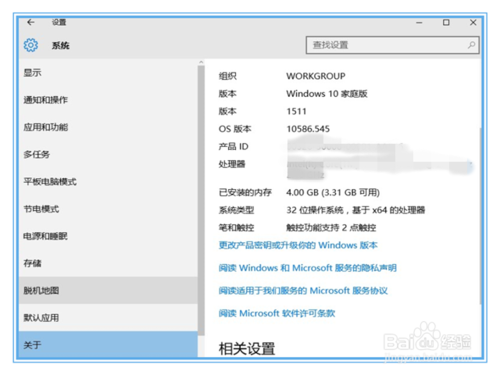Click the sidebar scroll-up arrow

(x=201, y=62)
